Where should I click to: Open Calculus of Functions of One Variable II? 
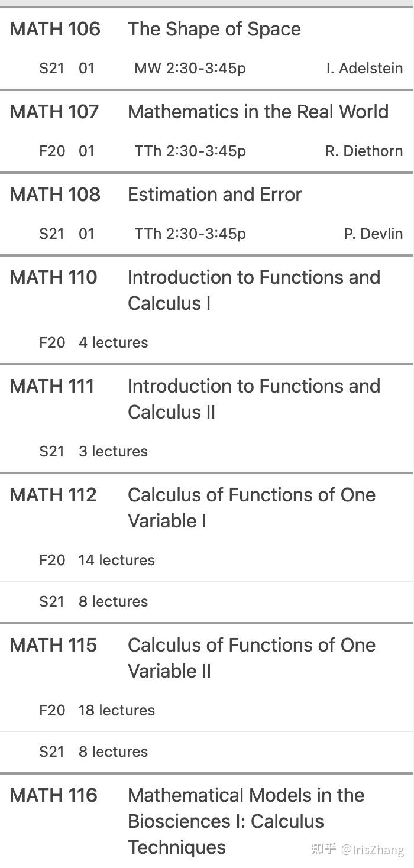pos(251,658)
